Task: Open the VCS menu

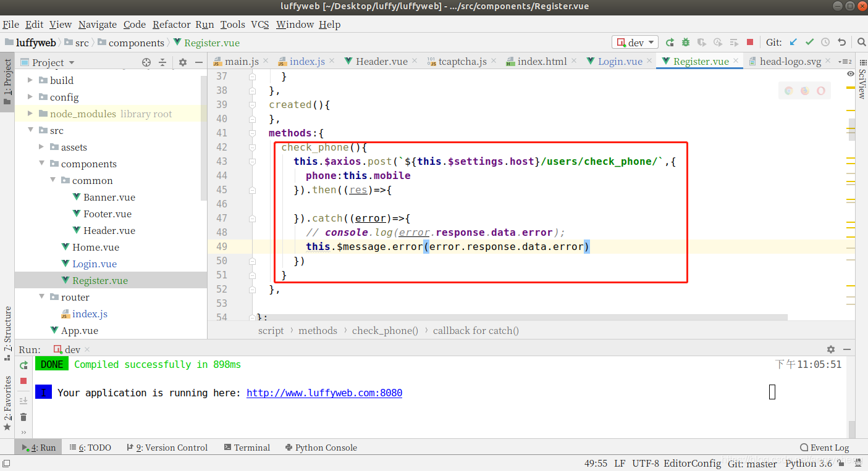Action: point(260,24)
